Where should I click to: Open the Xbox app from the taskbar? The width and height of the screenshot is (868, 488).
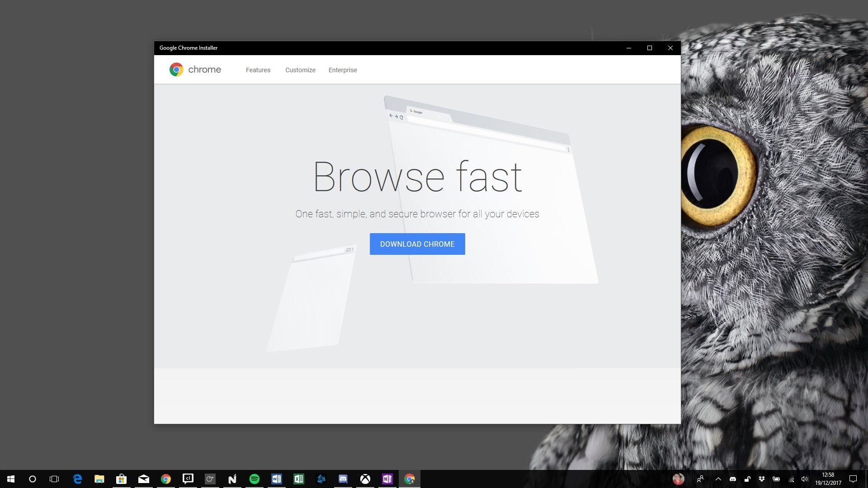pyautogui.click(x=365, y=479)
